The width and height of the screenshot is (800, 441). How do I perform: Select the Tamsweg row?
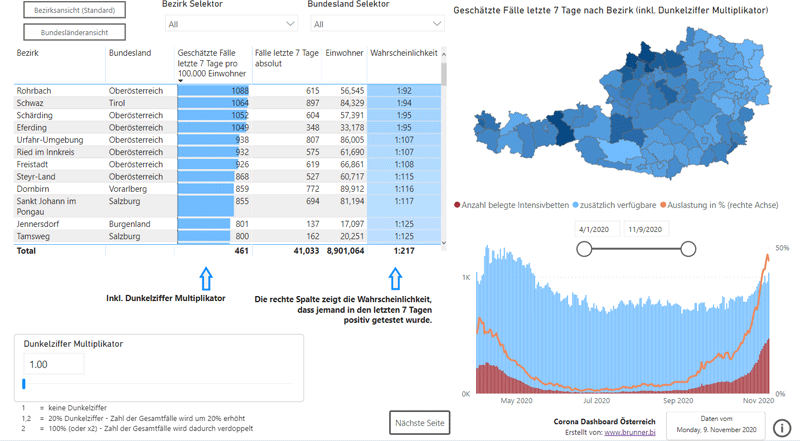pos(228,236)
